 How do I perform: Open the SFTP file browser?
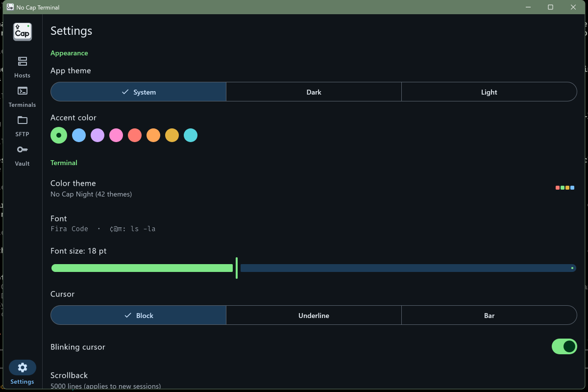tap(22, 126)
